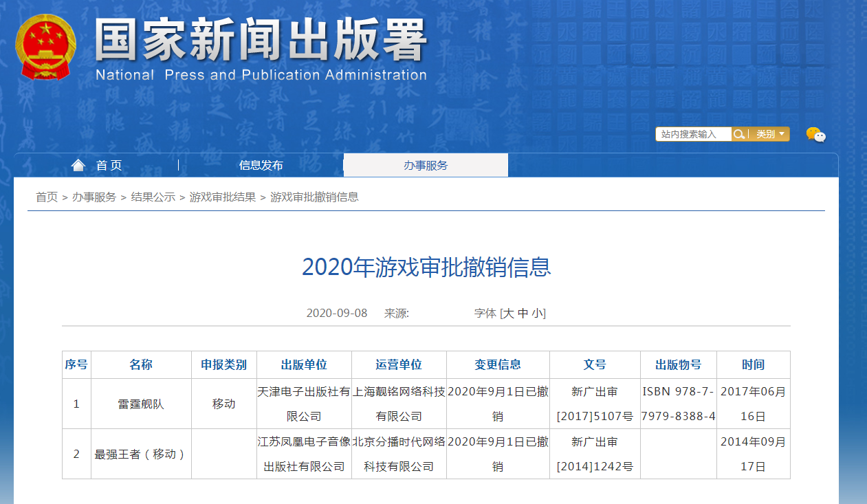Click the 办事服务 breadcrumb link
This screenshot has width=867, height=504.
coord(94,197)
